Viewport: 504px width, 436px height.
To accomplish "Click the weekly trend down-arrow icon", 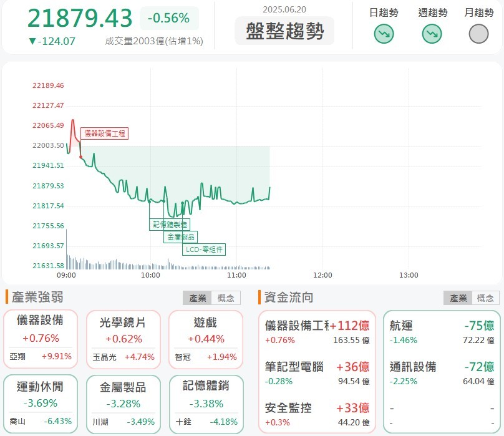I will point(432,34).
